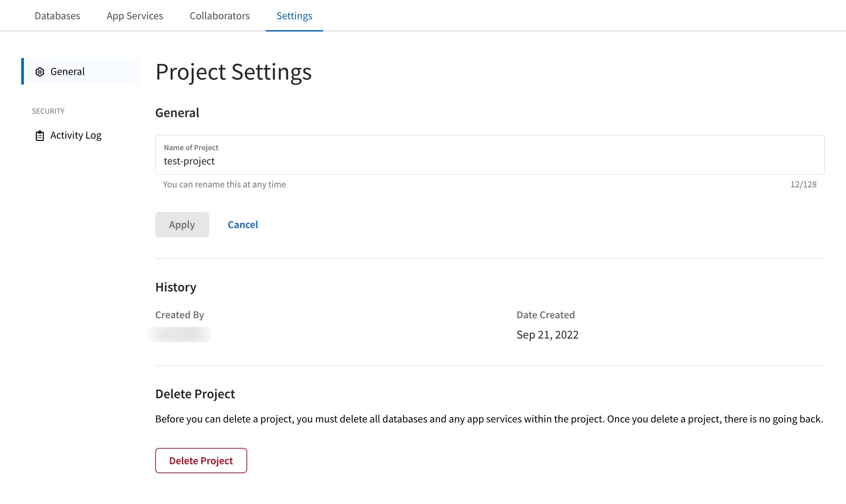The image size is (846, 504).
Task: Click the Sep 21, 2022 date value
Action: tap(547, 335)
